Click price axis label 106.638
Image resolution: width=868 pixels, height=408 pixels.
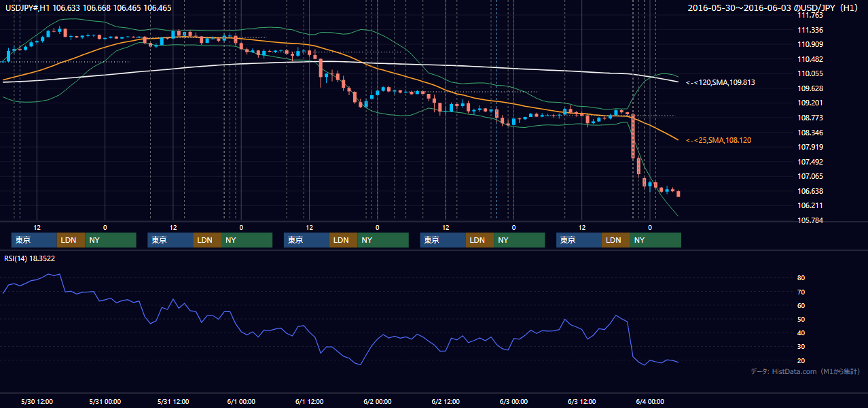click(x=810, y=191)
